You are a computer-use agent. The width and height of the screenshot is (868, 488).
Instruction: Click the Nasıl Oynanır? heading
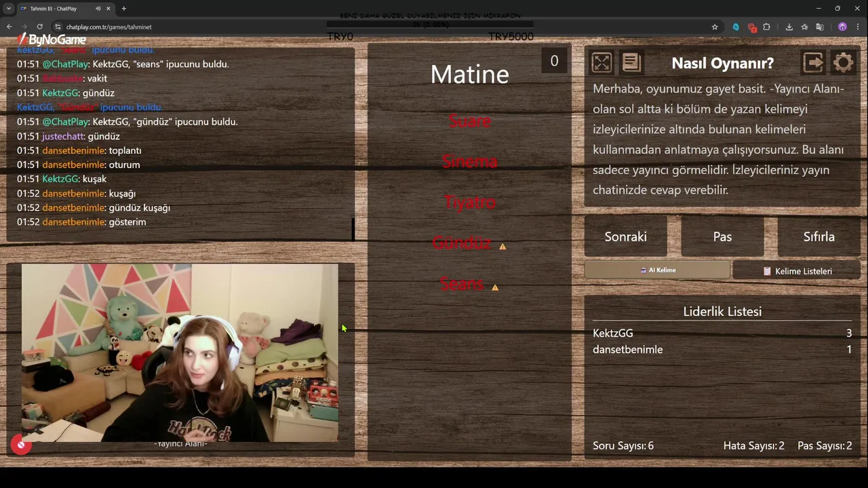click(722, 63)
